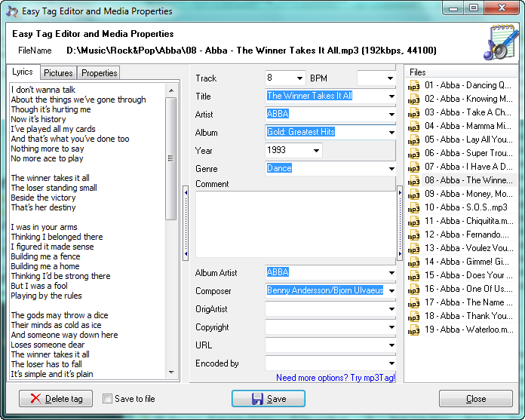Select file name 10 - Abba - S.O.S..mp3
Image resolution: width=525 pixels, height=420 pixels.
(465, 207)
